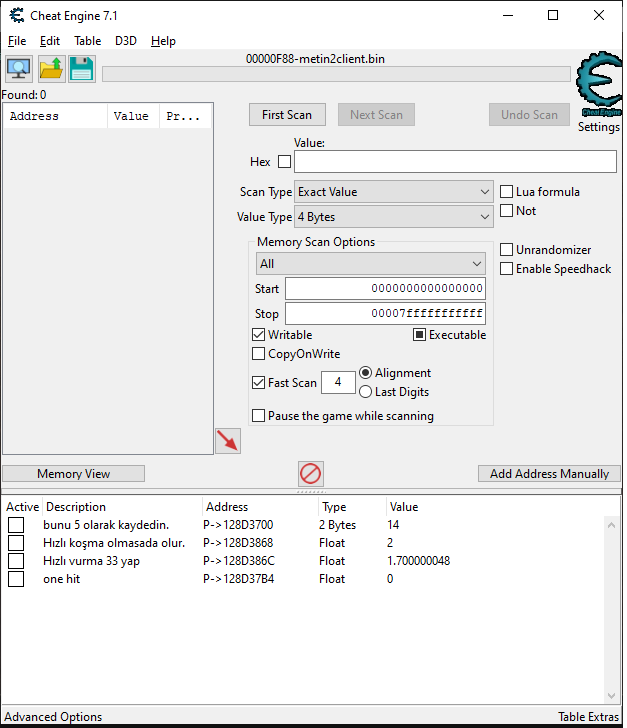The height and width of the screenshot is (728, 627).
Task: Select address P->128D3868
Action: tap(238, 543)
